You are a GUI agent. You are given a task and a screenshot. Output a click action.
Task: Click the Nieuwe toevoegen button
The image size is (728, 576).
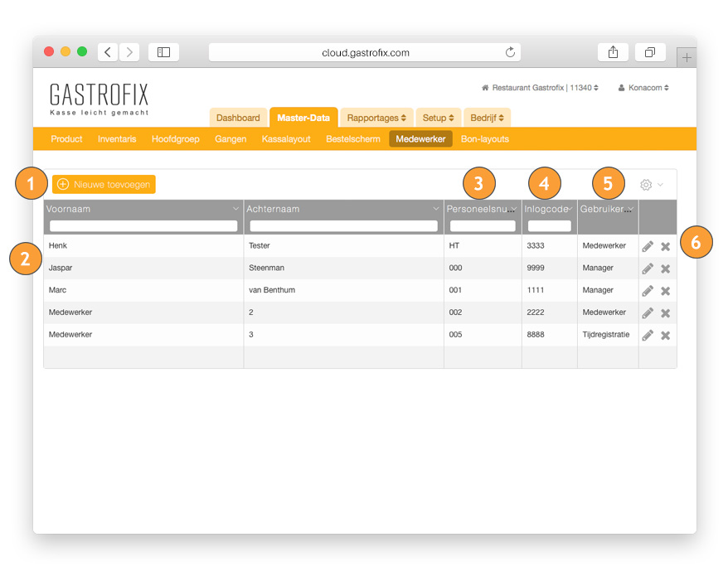(104, 184)
